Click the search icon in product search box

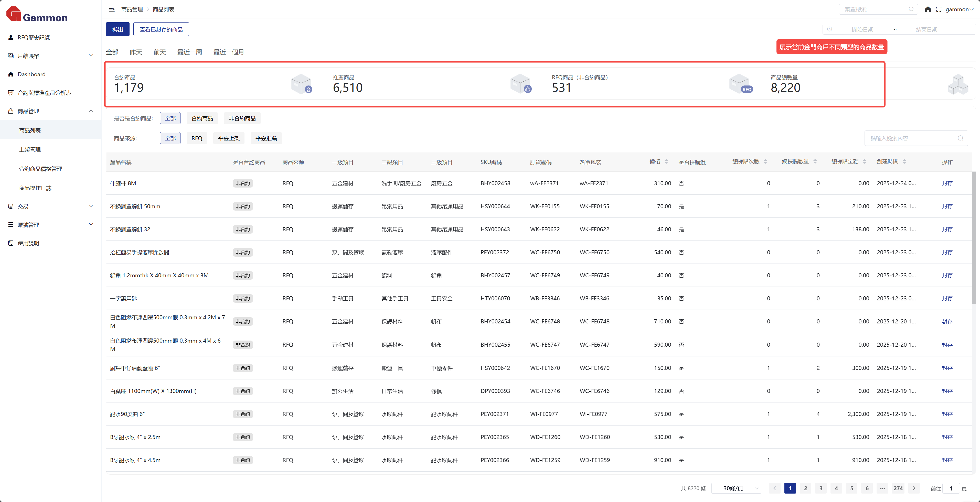pyautogui.click(x=960, y=138)
